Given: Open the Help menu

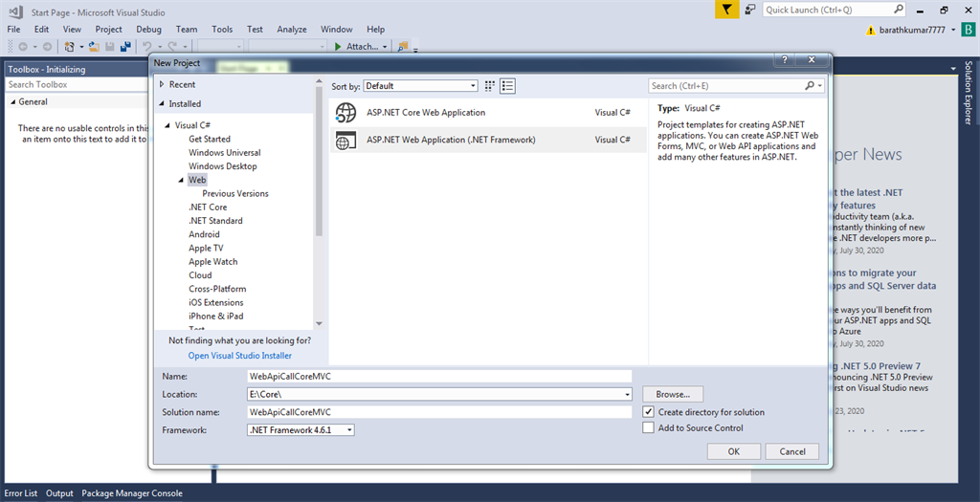Looking at the screenshot, I should 375,30.
